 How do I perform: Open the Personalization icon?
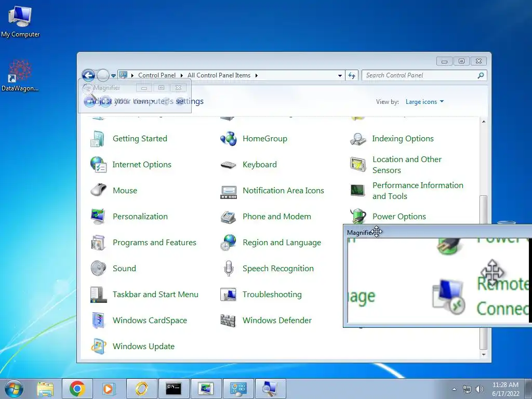[x=98, y=217]
